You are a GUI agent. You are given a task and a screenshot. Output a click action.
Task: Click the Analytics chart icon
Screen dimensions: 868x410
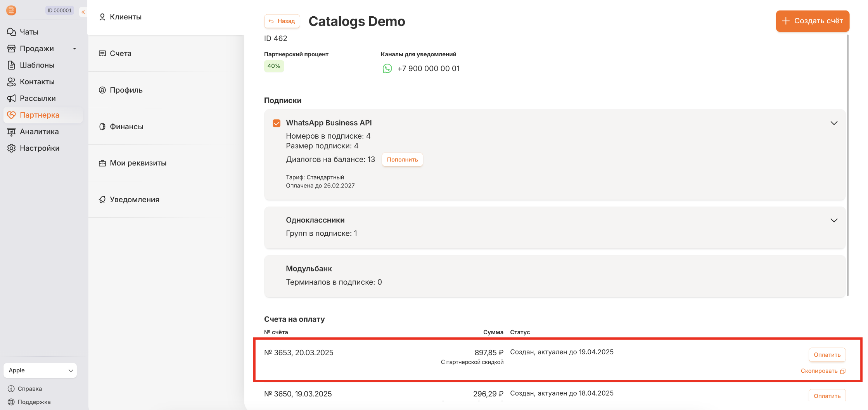click(12, 132)
